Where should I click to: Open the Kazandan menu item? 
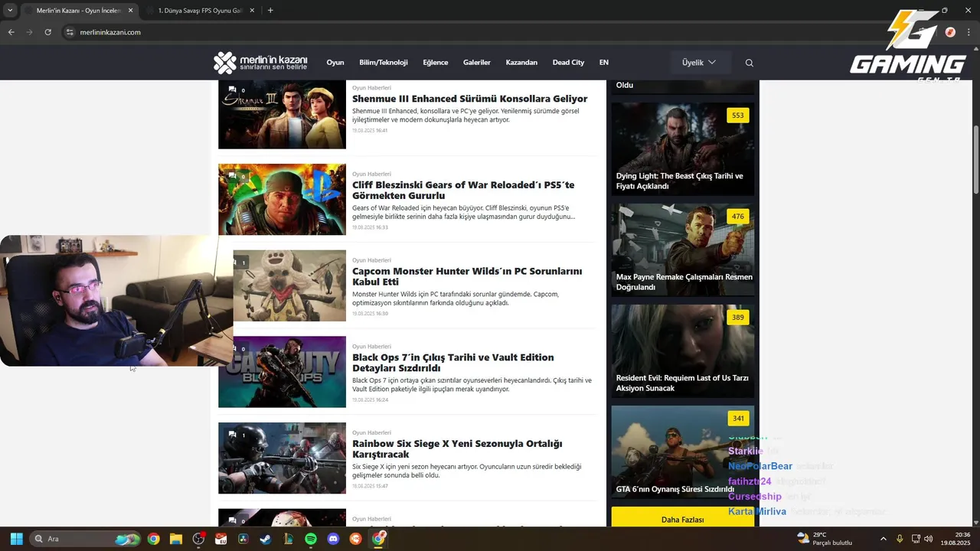click(521, 63)
